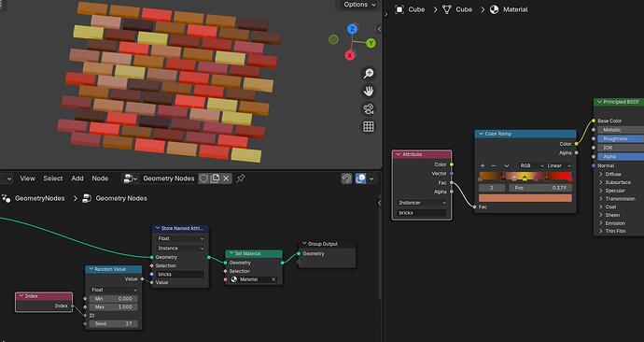This screenshot has width=644, height=342.
Task: Collapse the Store Named Attribute node
Action: coord(158,228)
